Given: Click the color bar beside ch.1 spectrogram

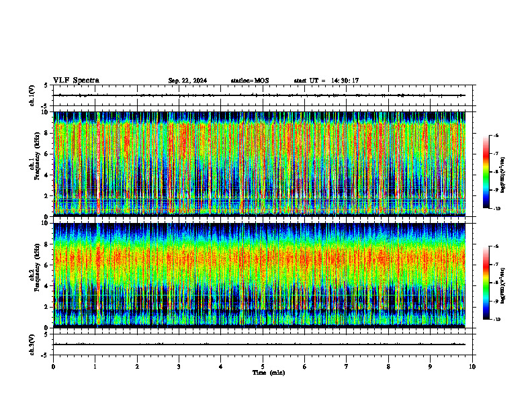Looking at the screenshot, I should click(486, 172).
